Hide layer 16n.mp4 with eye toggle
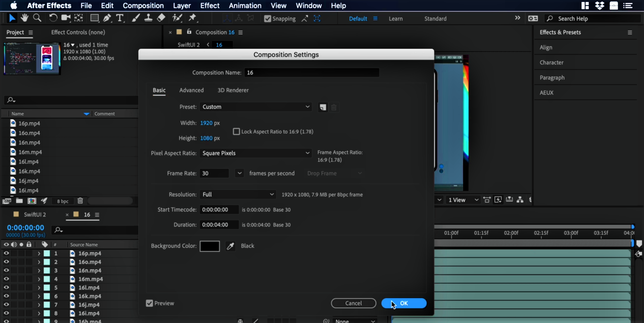644x323 pixels. (x=6, y=270)
